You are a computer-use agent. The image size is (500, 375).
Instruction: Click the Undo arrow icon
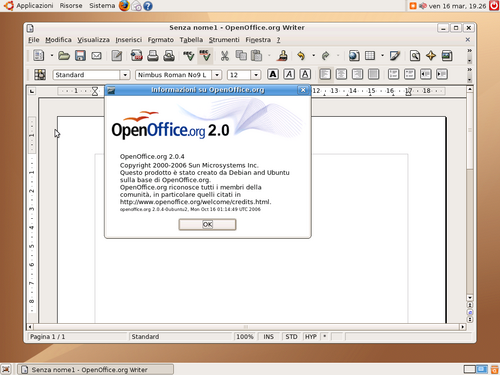301,56
